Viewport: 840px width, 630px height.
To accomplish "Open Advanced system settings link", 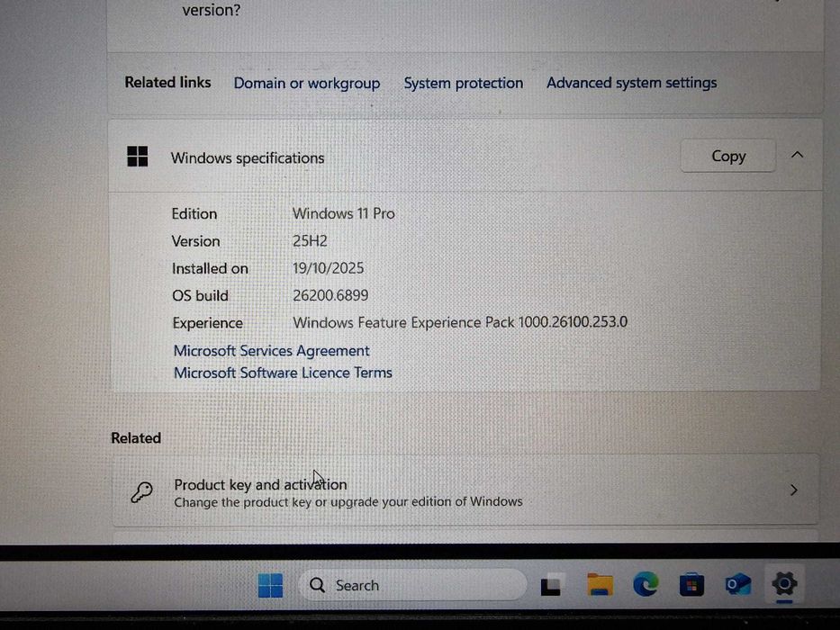I will pos(632,83).
